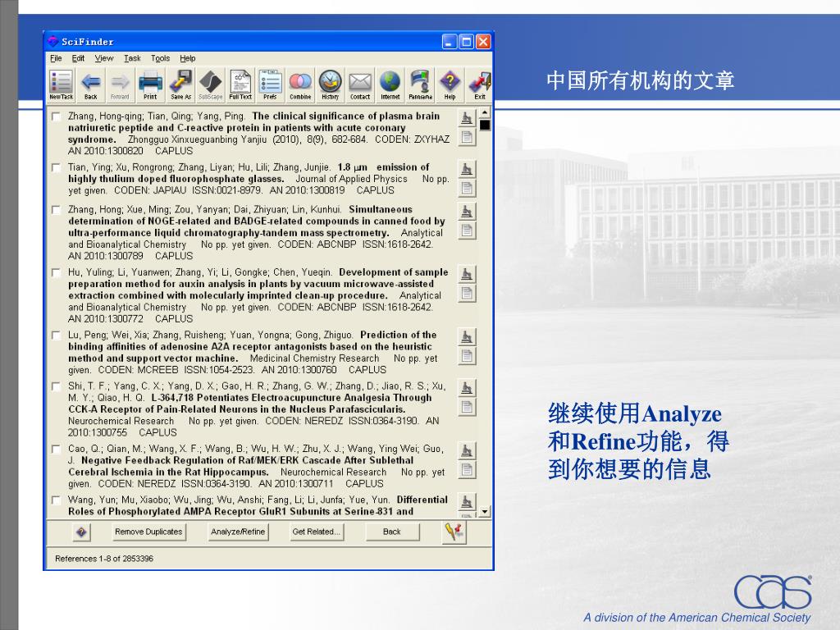
Task: Maximize the SciFinder window
Action: 467,41
